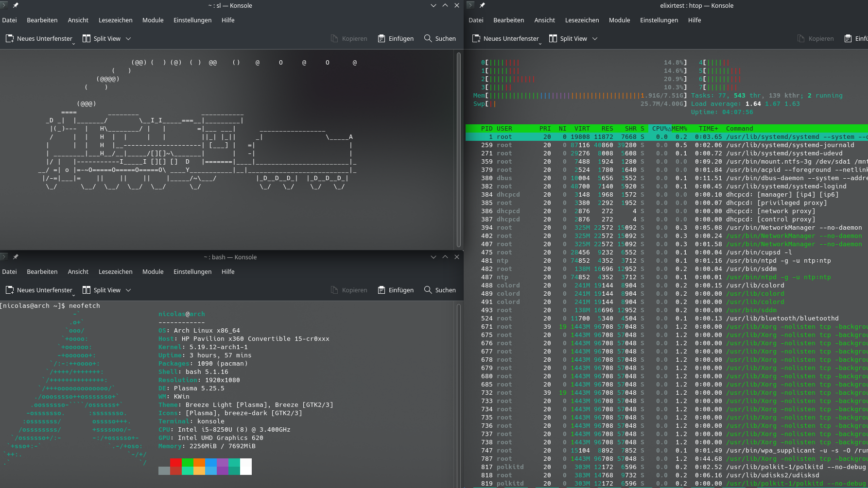Click the Split View icon in bash window
Image resolution: width=868 pixels, height=488 pixels.
point(87,290)
